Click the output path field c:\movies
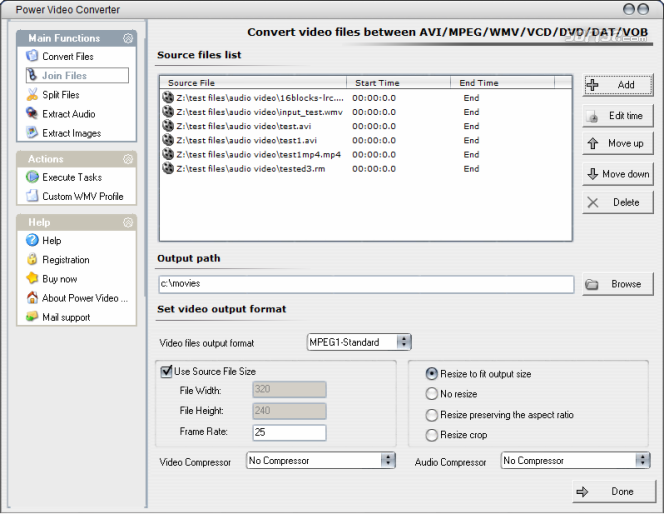 pyautogui.click(x=366, y=284)
